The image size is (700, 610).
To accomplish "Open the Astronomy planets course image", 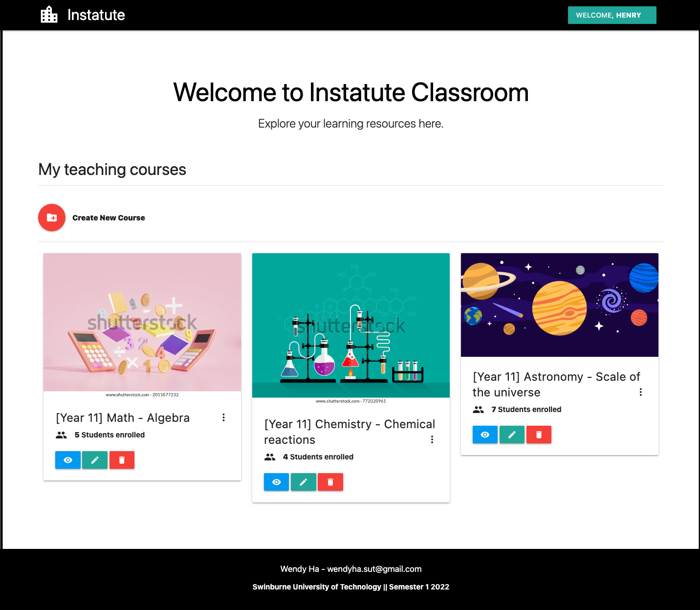I will (559, 305).
